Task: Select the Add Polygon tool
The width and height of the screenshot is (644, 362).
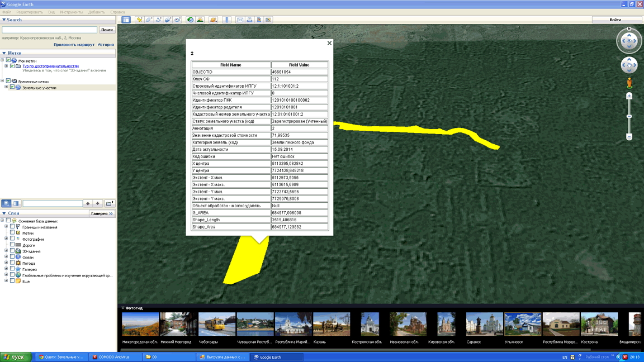Action: pos(149,20)
